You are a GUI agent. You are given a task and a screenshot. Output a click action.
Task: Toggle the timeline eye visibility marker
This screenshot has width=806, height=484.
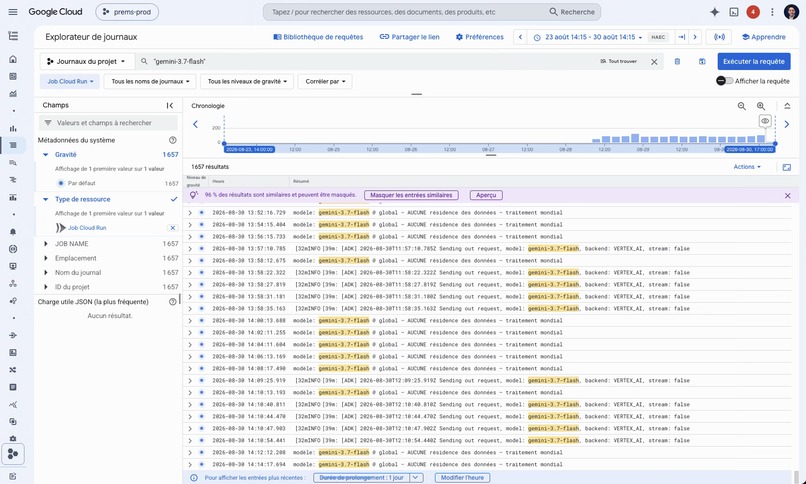[x=765, y=121]
